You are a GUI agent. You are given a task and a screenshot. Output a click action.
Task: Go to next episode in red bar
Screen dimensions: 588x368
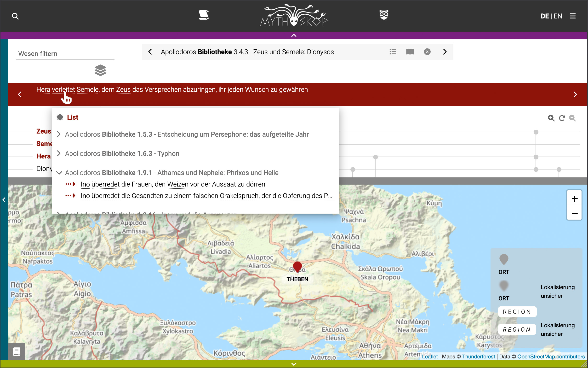tap(575, 94)
